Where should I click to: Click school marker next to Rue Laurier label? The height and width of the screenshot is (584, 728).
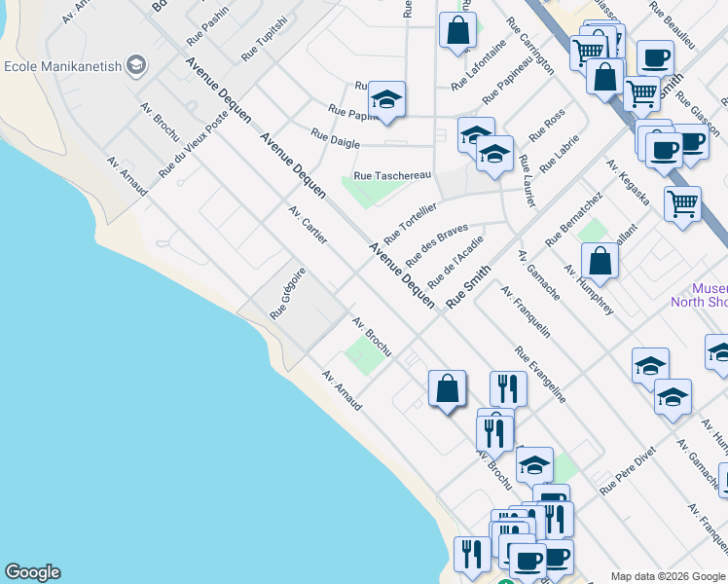tap(495, 155)
